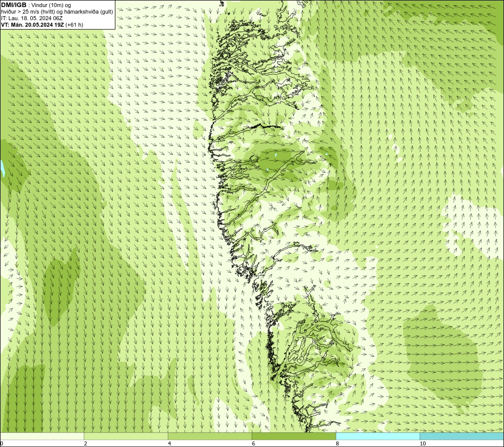Click the scale label 2
Viewport: 504px width, 447px height.
tap(86, 443)
